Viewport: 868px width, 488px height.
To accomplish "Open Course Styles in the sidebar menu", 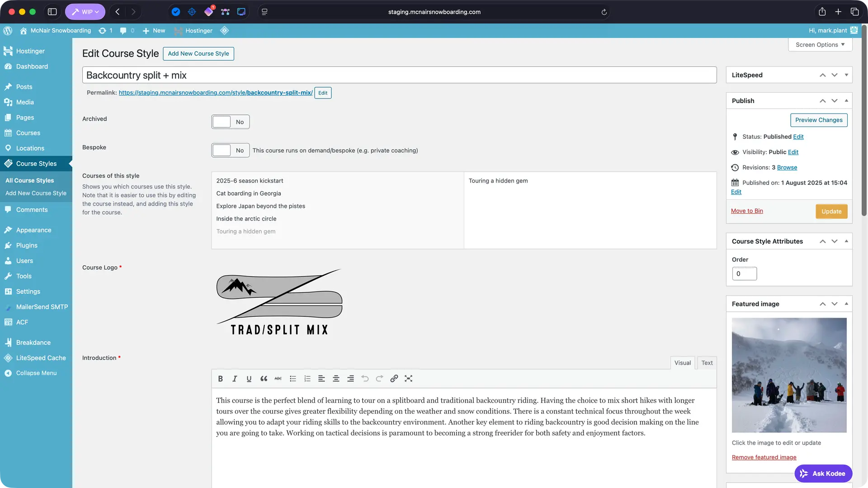I will [x=36, y=164].
